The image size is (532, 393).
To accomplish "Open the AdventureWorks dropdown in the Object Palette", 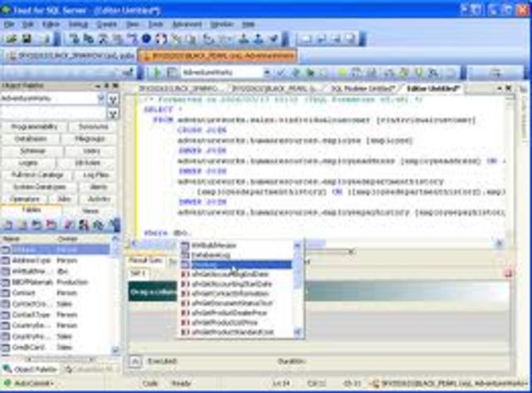I will click(101, 99).
